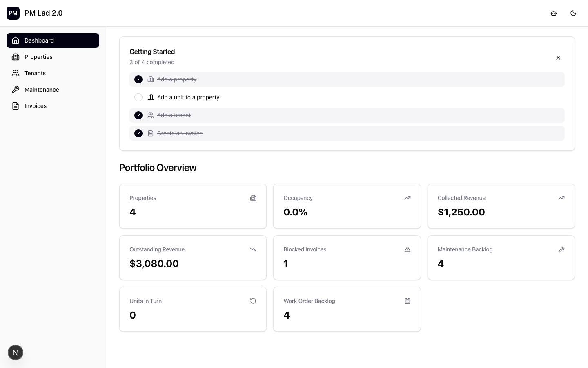Click clipboard icon on Work Order Backlog card
This screenshot has height=368, width=588.
tap(408, 301)
